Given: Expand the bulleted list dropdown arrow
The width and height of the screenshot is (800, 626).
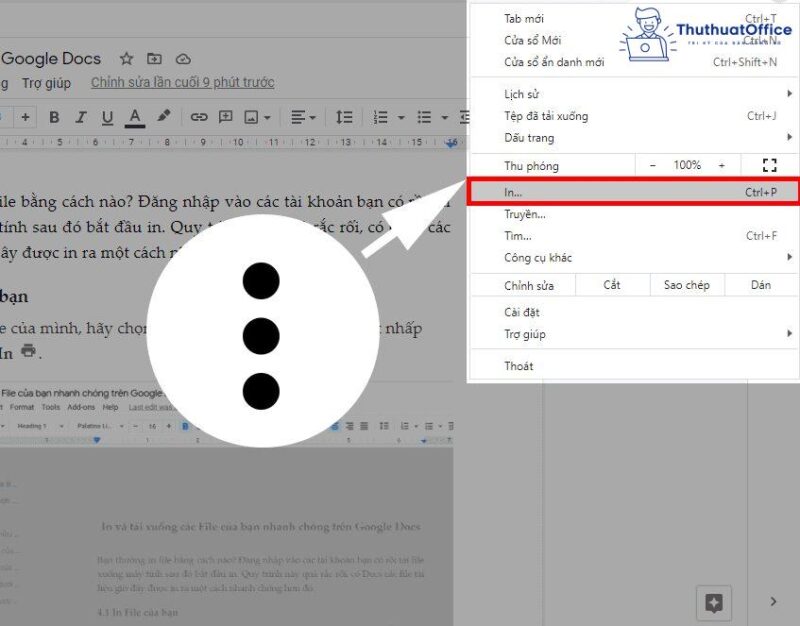Looking at the screenshot, I should pos(444,118).
